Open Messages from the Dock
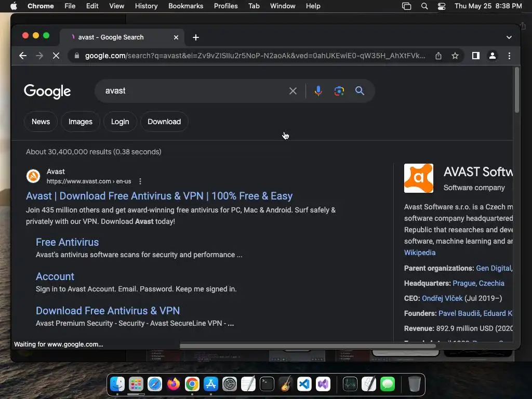The image size is (532, 399). point(388,384)
